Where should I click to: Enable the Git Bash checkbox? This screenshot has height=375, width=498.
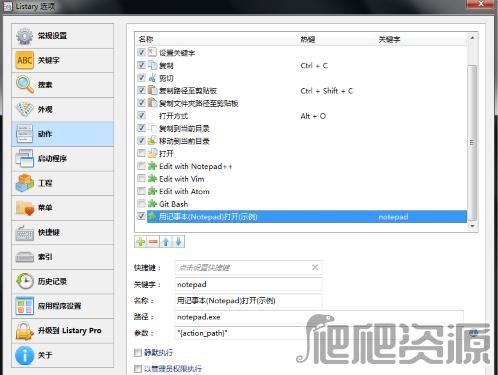pyautogui.click(x=141, y=203)
